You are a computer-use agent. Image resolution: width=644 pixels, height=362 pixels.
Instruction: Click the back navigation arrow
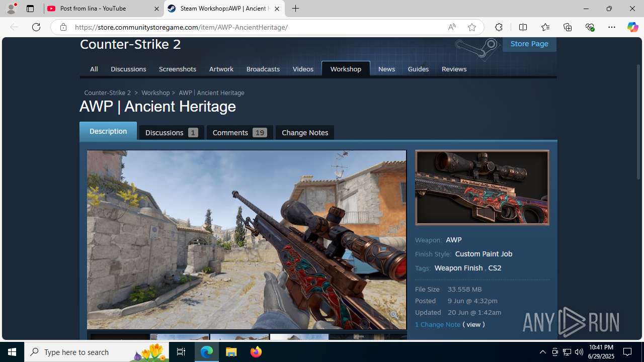coord(14,27)
